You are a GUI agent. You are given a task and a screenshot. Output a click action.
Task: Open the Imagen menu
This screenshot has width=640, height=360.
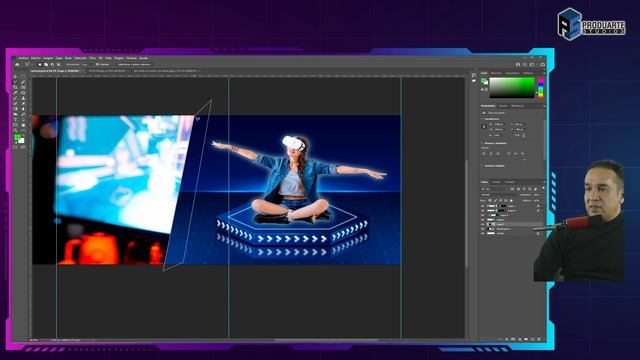pos(48,58)
